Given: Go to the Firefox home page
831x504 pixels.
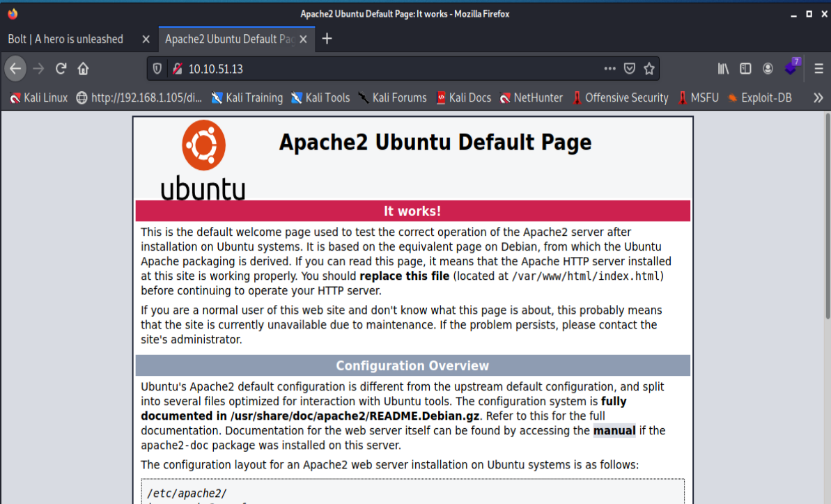Looking at the screenshot, I should click(x=83, y=68).
